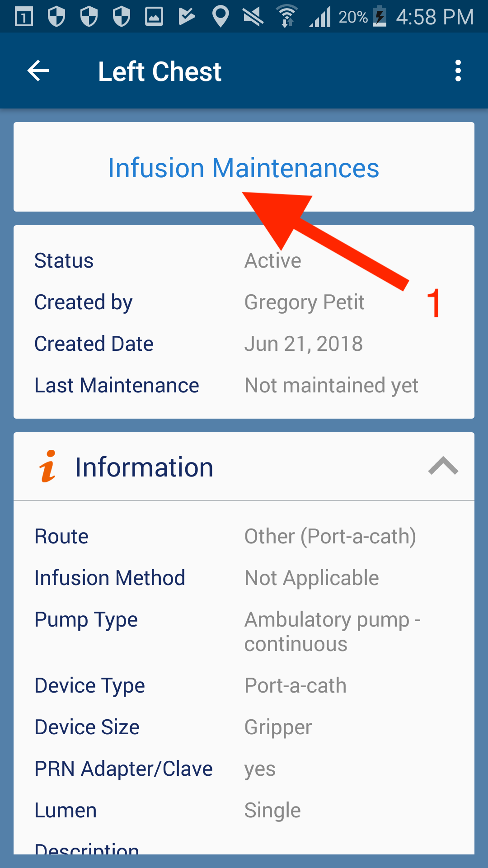The image size is (488, 868).
Task: Open Infusion Maintenances link
Action: coord(244,168)
